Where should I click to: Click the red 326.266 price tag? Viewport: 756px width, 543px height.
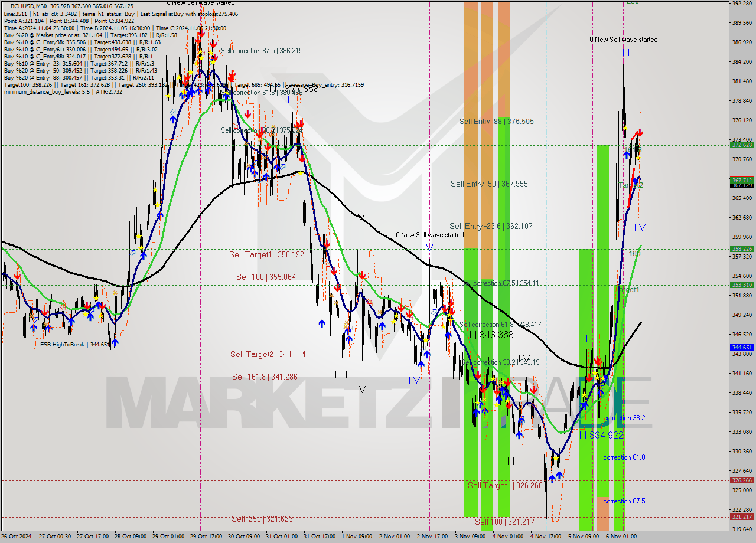point(742,480)
